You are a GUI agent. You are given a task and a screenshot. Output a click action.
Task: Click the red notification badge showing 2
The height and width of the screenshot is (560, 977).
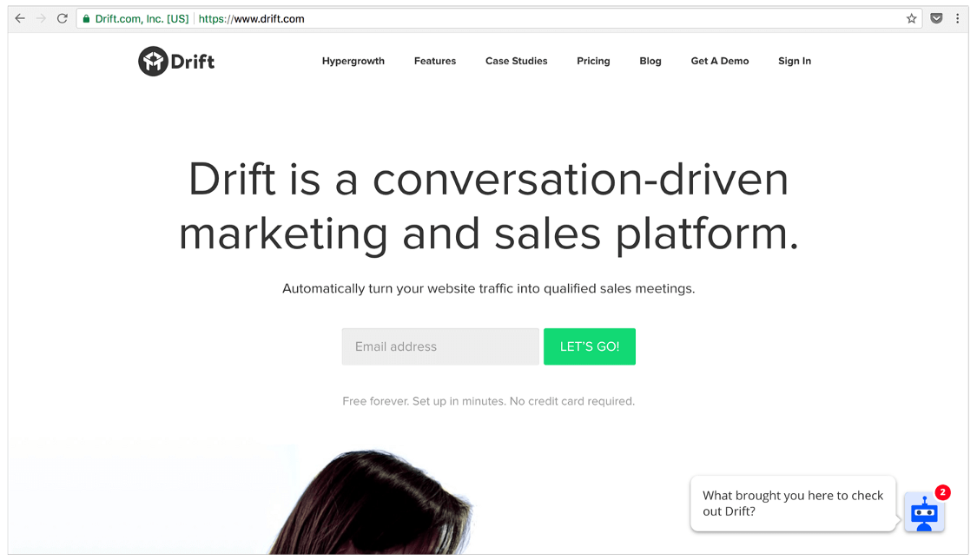(x=943, y=492)
